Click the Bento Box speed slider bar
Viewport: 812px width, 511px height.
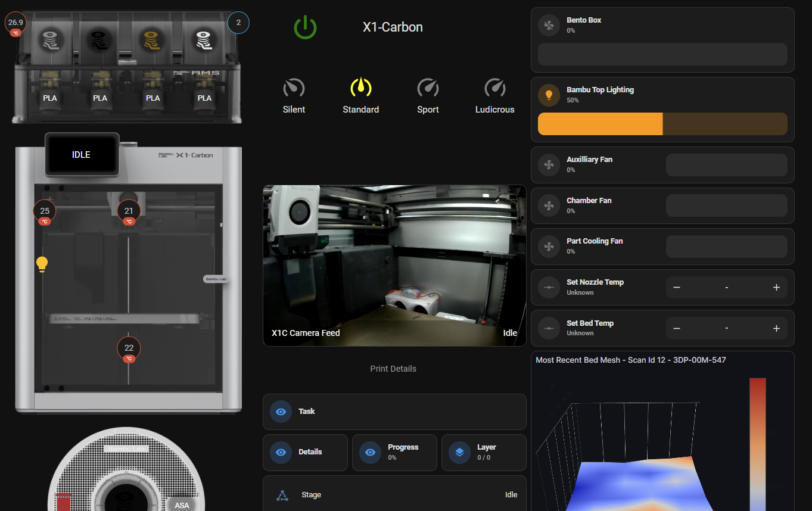pyautogui.click(x=662, y=54)
